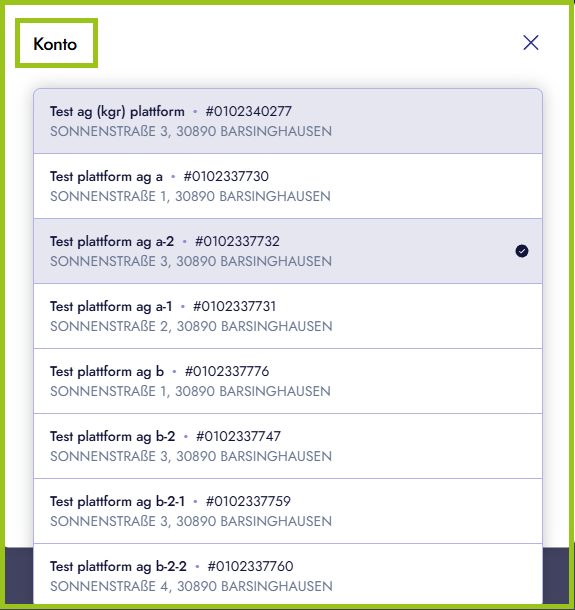This screenshot has height=610, width=575.
Task: Choose Test plattform ag b-2 option
Action: [288, 446]
